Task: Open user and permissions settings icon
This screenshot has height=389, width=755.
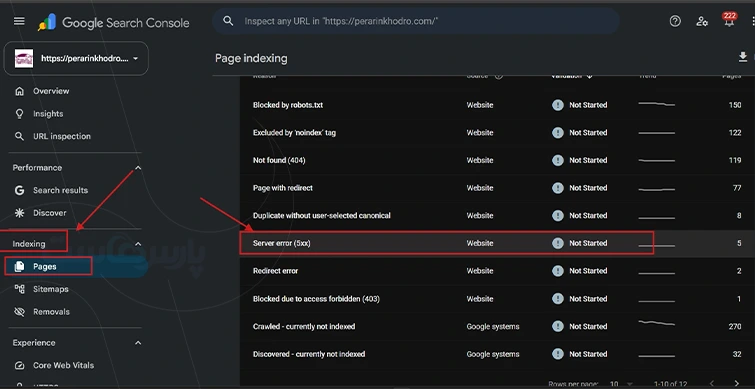Action: (702, 21)
